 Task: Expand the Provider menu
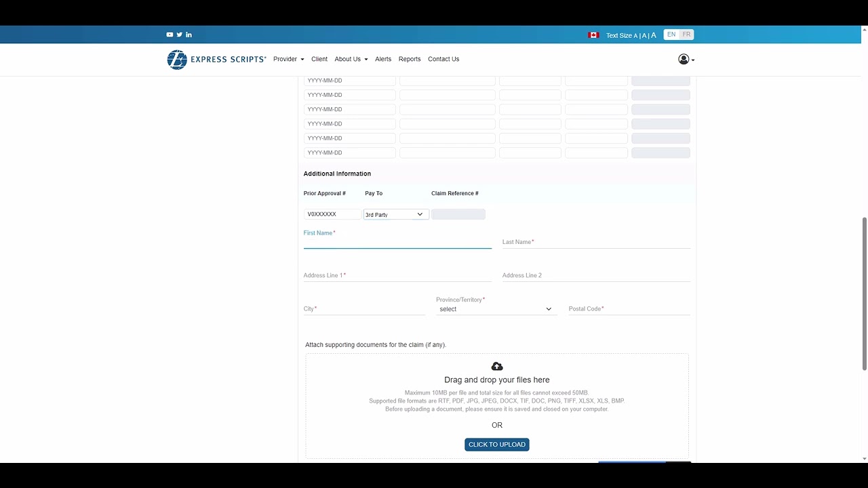click(289, 60)
